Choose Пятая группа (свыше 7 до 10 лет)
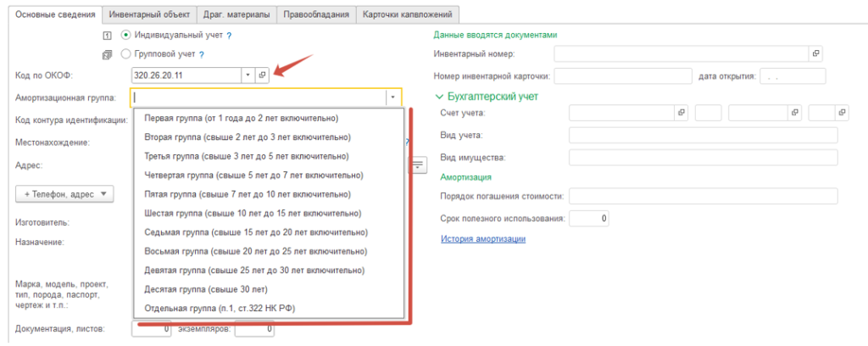 (269, 194)
